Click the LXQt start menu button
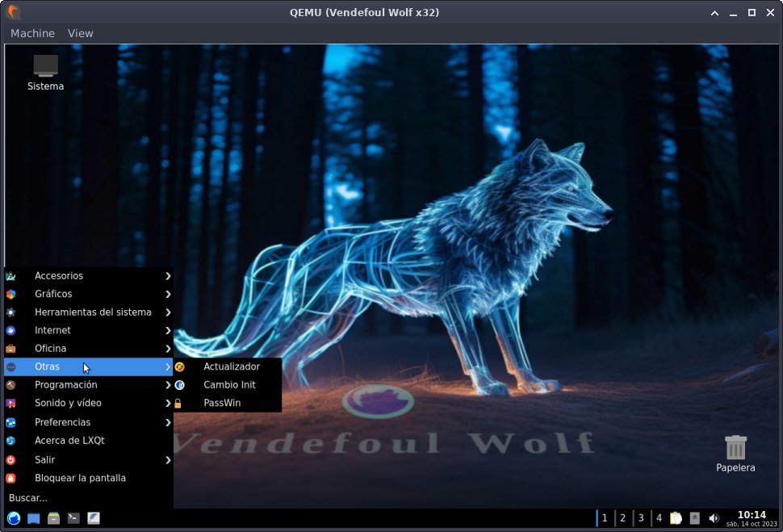Viewport: 783px width, 532px height. [x=14, y=518]
